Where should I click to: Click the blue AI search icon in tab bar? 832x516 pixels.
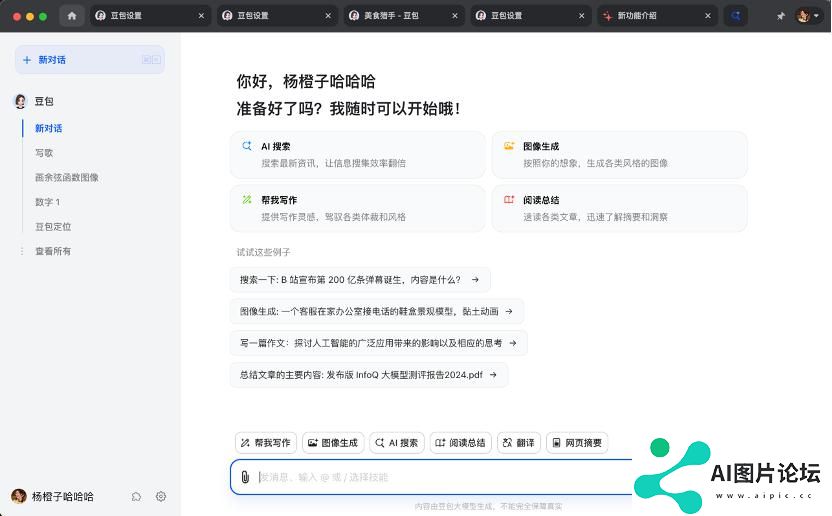point(735,16)
